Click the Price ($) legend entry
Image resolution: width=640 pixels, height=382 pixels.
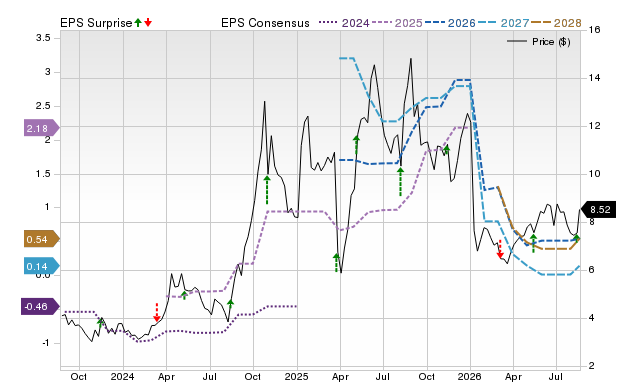[x=538, y=42]
